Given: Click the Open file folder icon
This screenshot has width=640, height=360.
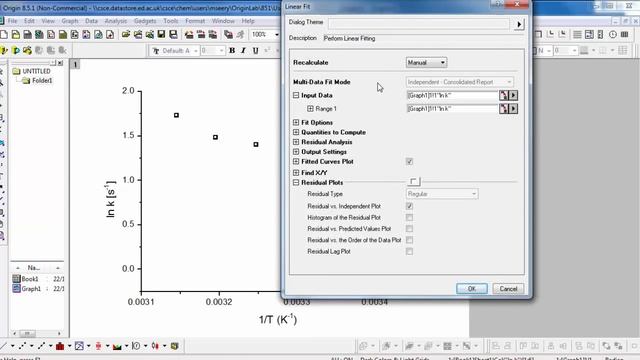Looking at the screenshot, I should click(126, 35).
